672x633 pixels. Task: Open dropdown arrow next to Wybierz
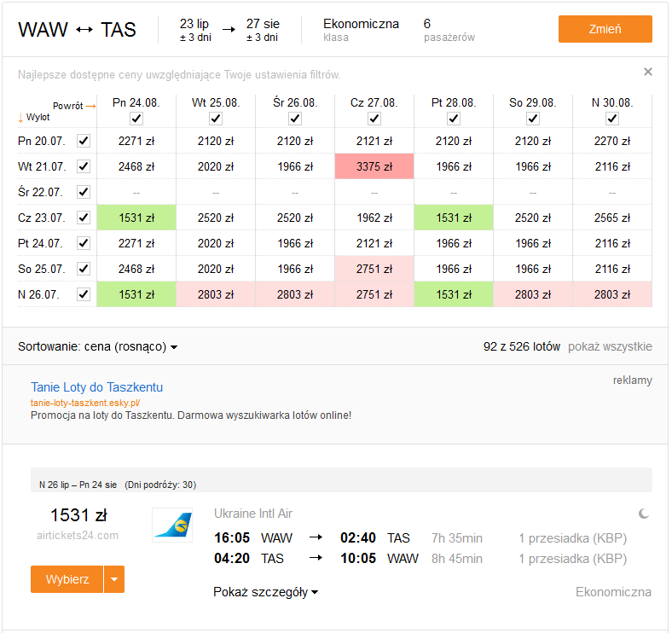point(114,579)
